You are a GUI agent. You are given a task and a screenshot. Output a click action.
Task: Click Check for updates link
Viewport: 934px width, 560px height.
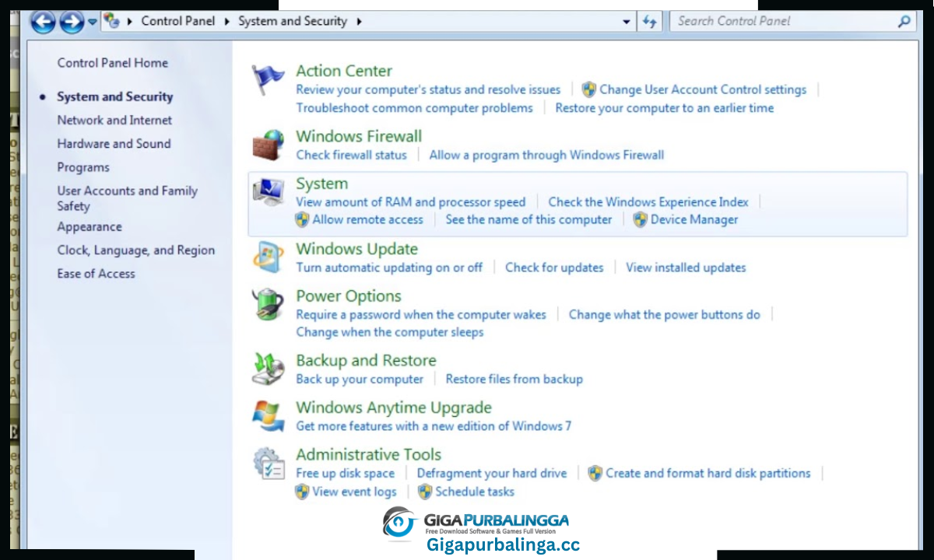tap(554, 268)
